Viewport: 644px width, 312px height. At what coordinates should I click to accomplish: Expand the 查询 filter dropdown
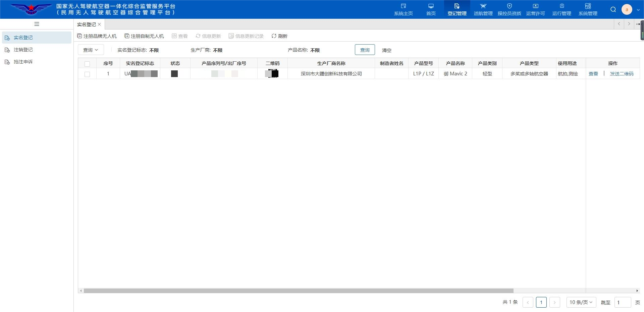point(91,50)
